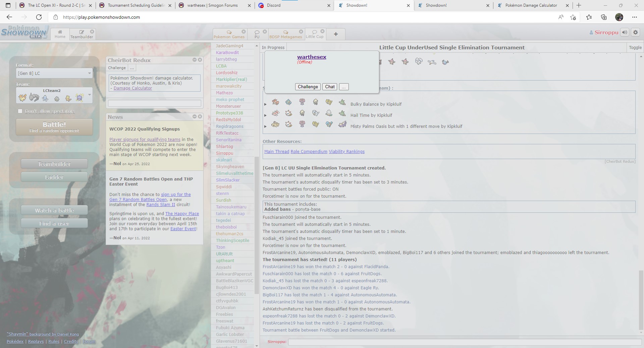644x348 pixels.
Task: Minimize the CheirBot Redux panel
Action: [x=194, y=60]
